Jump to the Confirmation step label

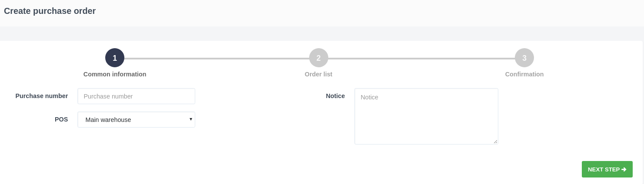[x=524, y=74]
